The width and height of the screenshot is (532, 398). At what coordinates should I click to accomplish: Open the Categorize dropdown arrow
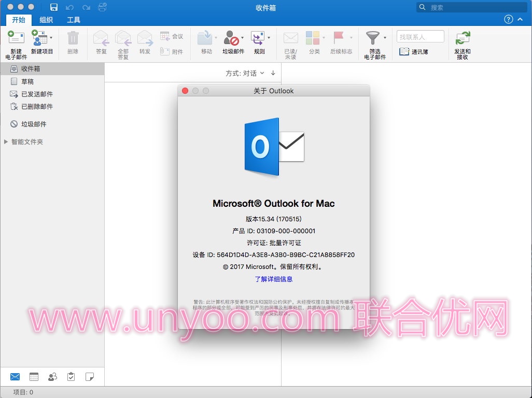coord(324,38)
